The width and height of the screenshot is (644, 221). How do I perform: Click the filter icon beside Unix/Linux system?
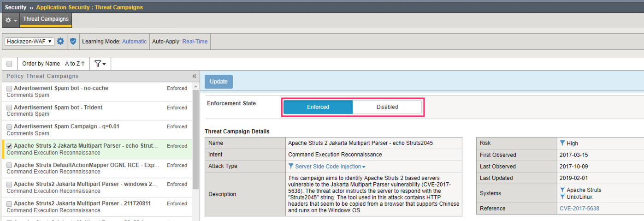coord(562,197)
